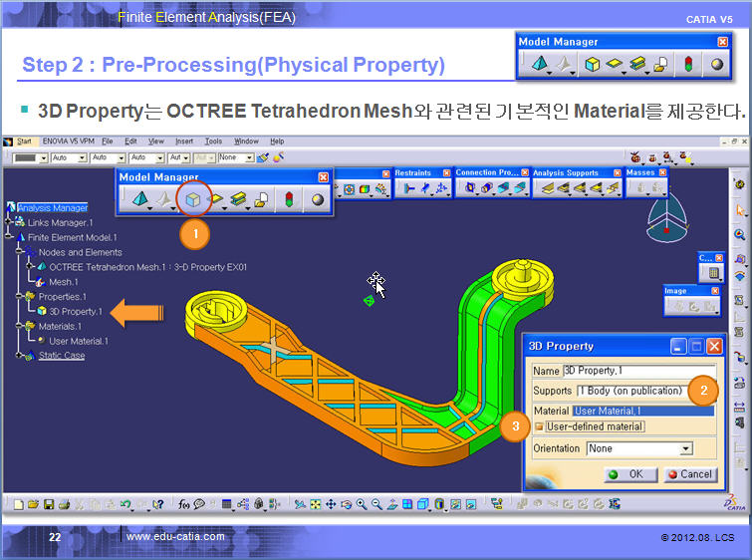Select Analysis Manager root node
Image resolution: width=752 pixels, height=560 pixels.
[x=52, y=208]
